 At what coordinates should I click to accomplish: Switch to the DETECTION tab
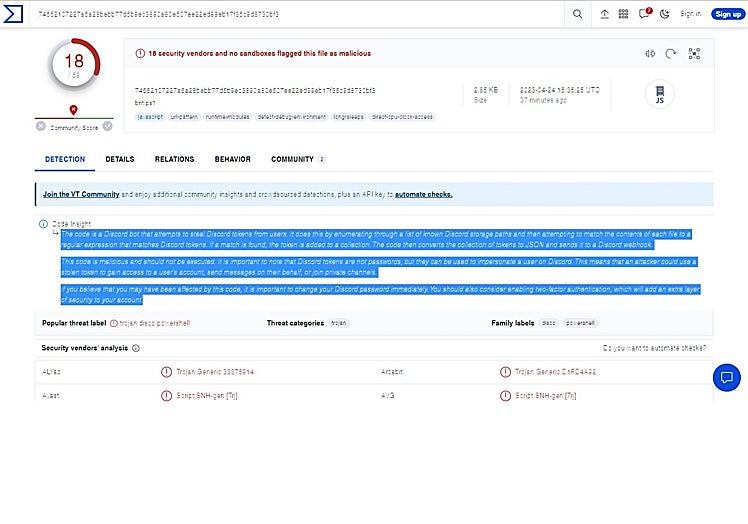point(65,159)
